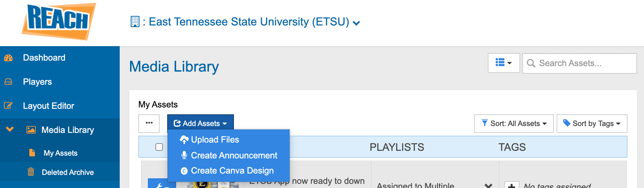
Task: Click the Dashboard gauge icon
Action: (8, 58)
